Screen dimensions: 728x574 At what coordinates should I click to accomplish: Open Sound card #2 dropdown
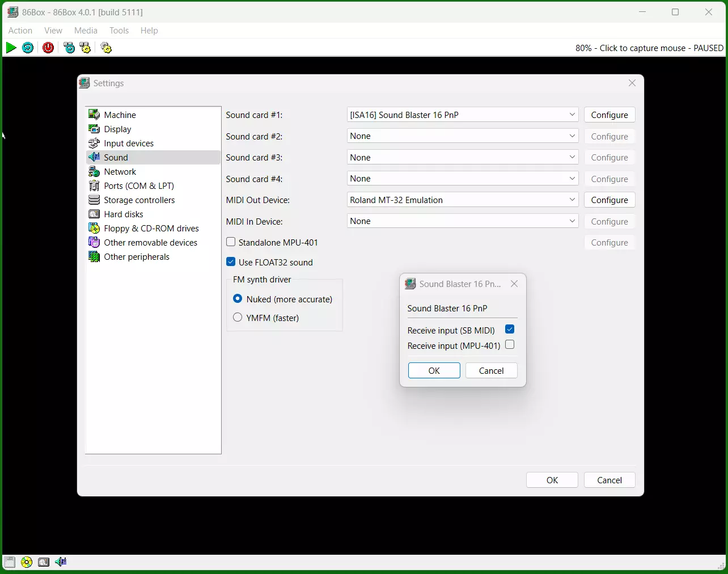tap(463, 136)
